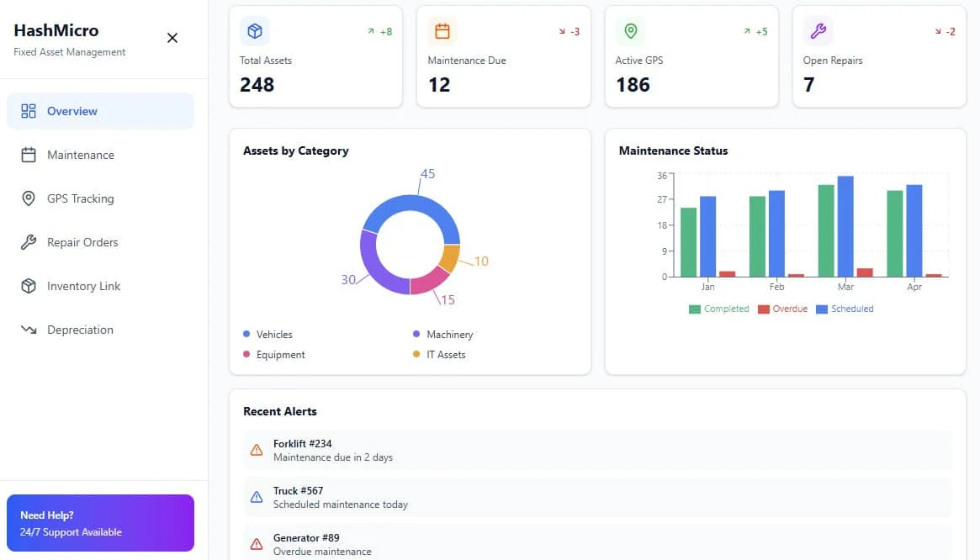
Task: Click the Maintenance calendar icon in sidebar
Action: coord(28,155)
